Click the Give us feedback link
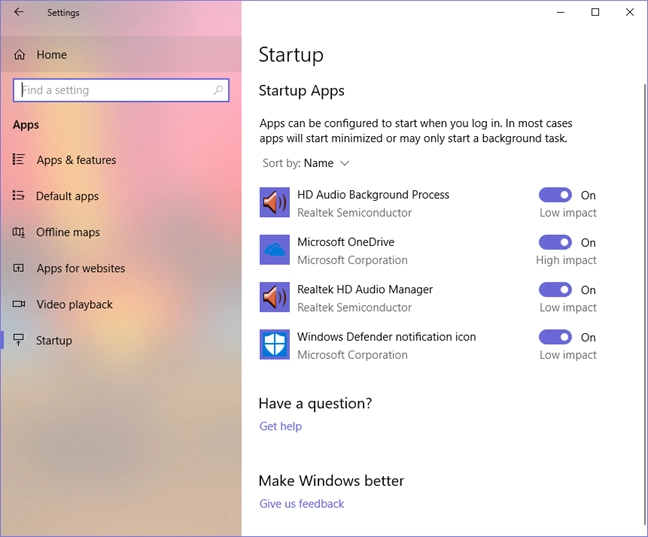 302,504
